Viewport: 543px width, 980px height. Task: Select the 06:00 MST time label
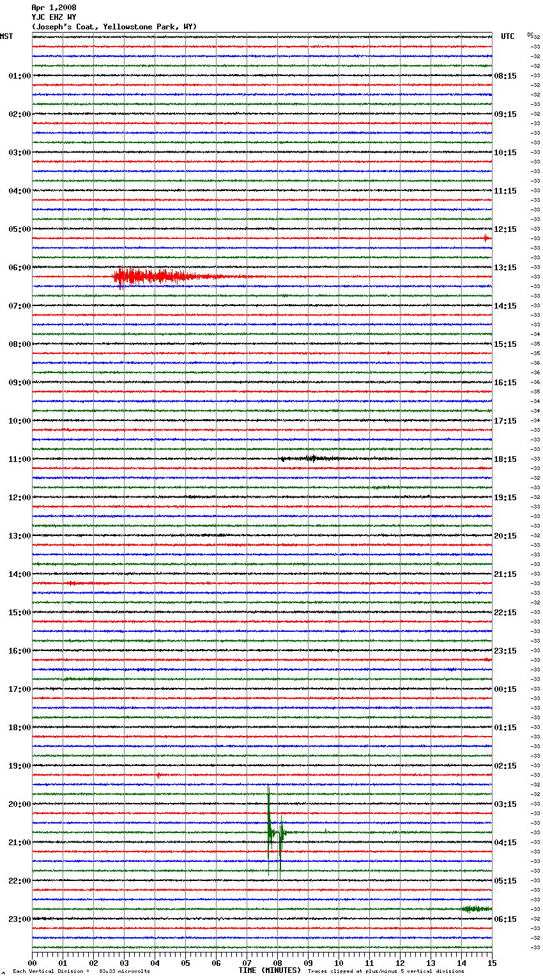(x=20, y=268)
